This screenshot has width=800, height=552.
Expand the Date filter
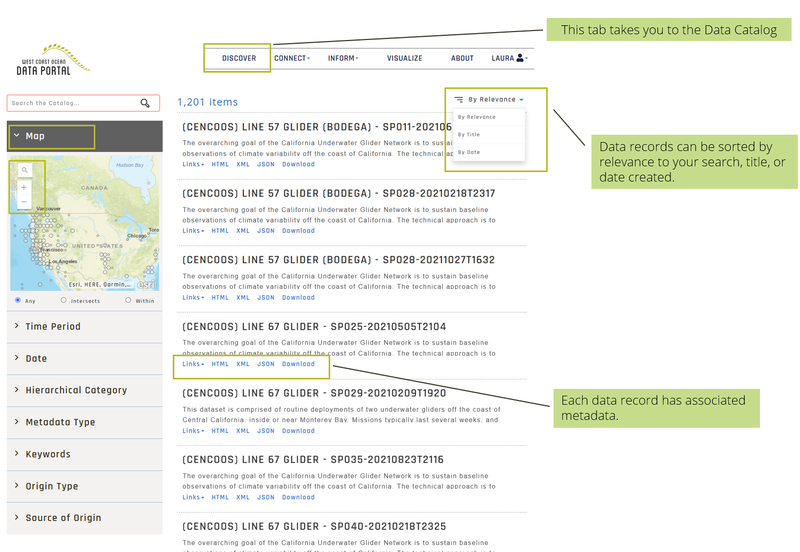click(x=85, y=359)
